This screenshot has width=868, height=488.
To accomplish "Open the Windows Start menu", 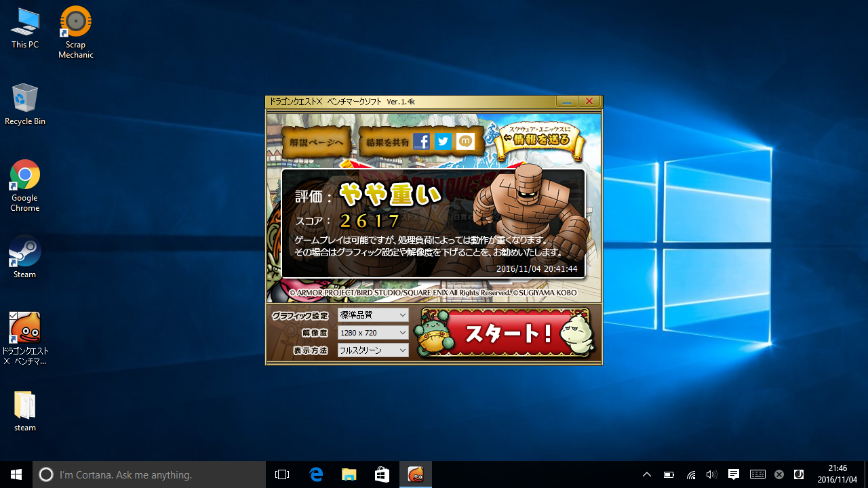I will 16,474.
